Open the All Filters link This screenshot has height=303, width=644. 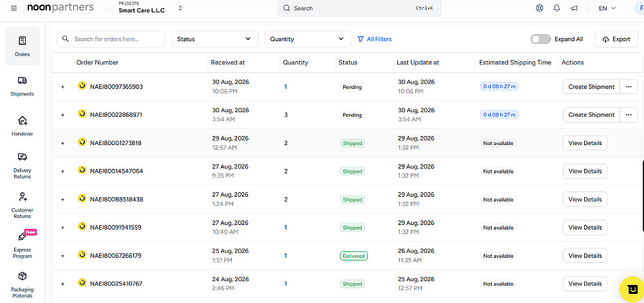(x=375, y=39)
